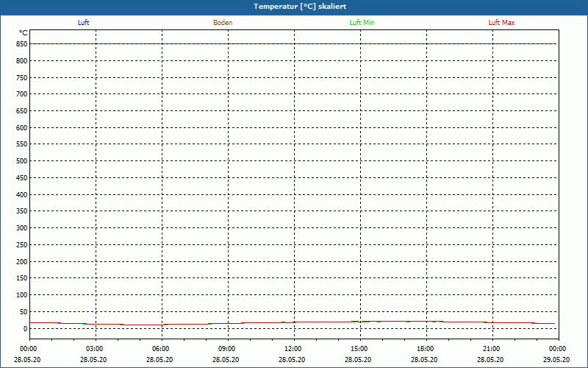Select the 500 y-axis tick label

21,161
